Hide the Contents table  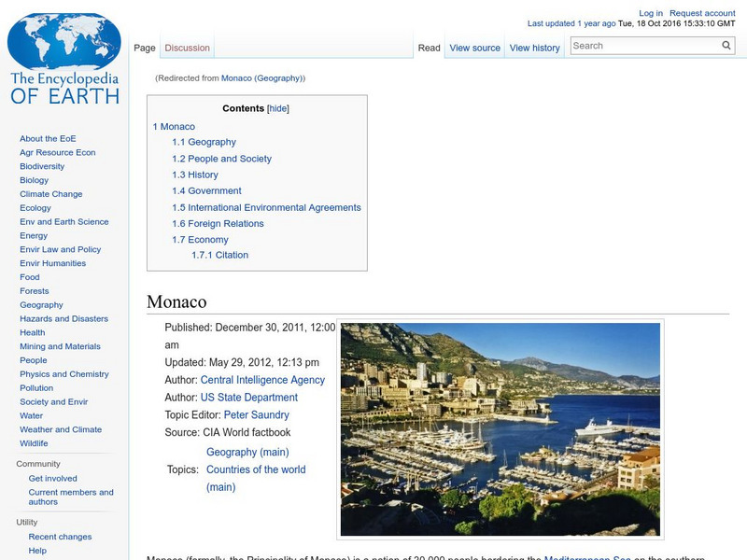point(277,108)
